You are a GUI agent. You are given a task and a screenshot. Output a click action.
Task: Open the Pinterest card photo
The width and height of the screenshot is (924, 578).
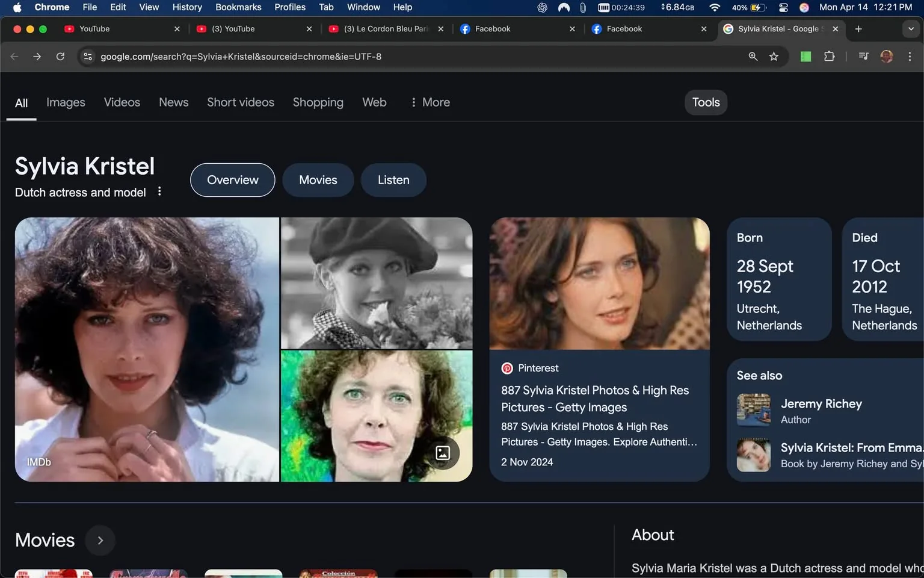click(600, 284)
